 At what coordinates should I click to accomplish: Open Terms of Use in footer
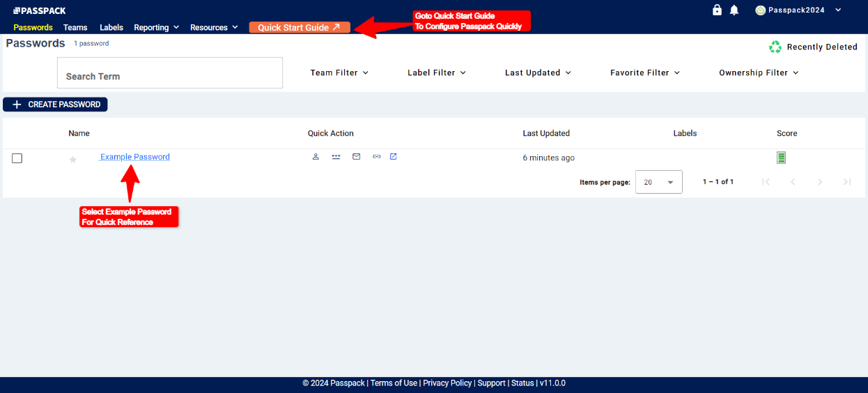click(x=394, y=383)
